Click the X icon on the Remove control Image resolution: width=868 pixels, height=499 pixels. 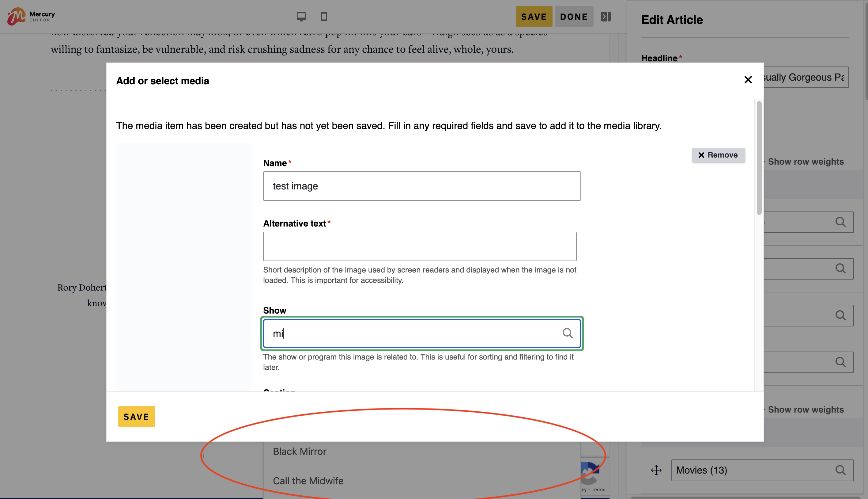coord(702,155)
